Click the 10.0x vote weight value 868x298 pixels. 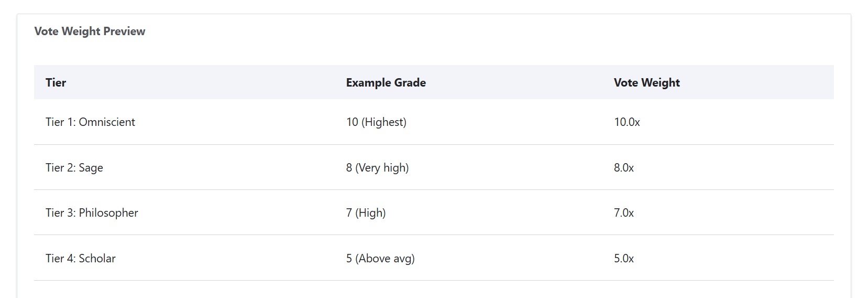click(x=627, y=122)
